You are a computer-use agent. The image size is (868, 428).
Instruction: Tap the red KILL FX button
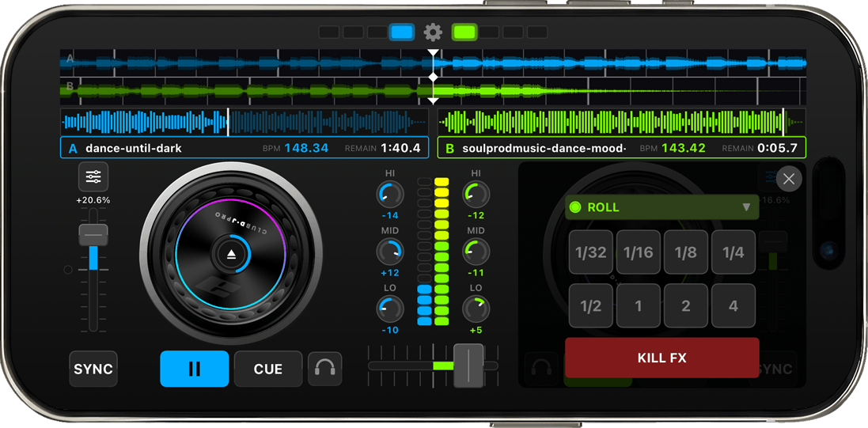tap(662, 358)
